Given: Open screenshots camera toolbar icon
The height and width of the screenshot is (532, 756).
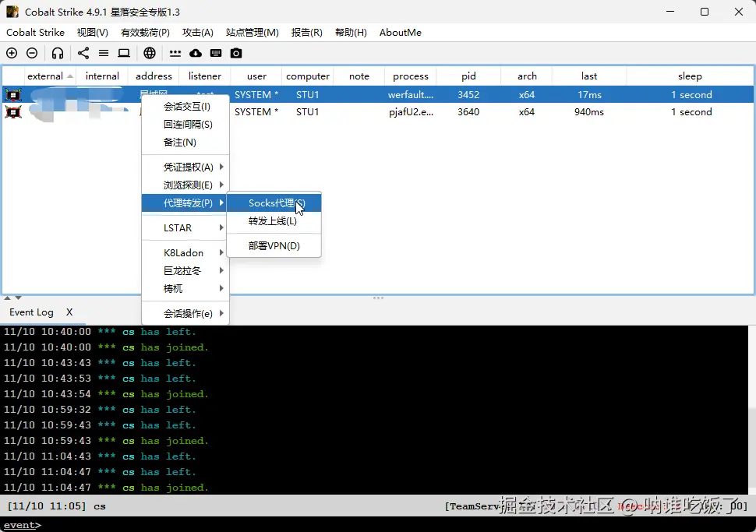Looking at the screenshot, I should coord(236,53).
